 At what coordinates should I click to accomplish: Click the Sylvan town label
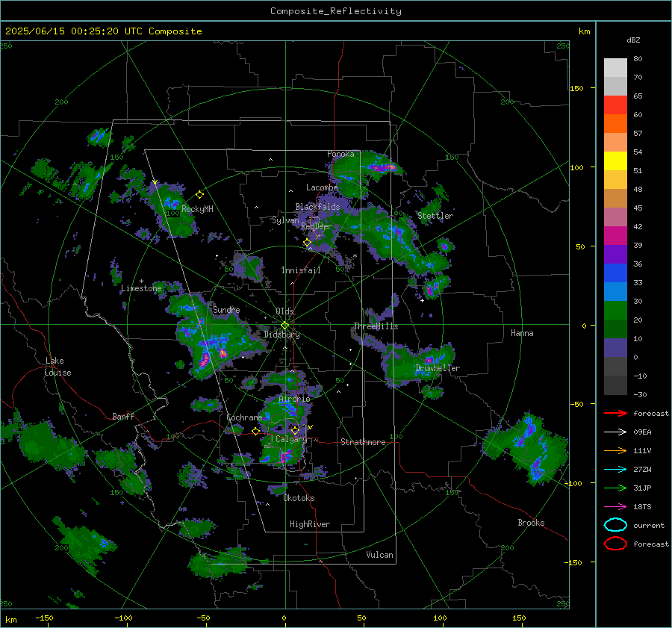[285, 220]
